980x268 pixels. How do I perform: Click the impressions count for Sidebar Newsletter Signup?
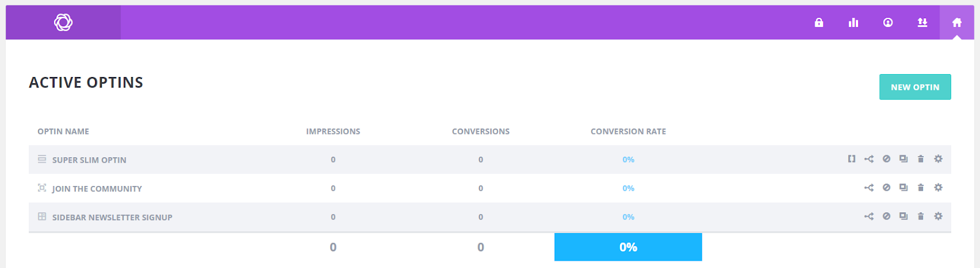[333, 217]
